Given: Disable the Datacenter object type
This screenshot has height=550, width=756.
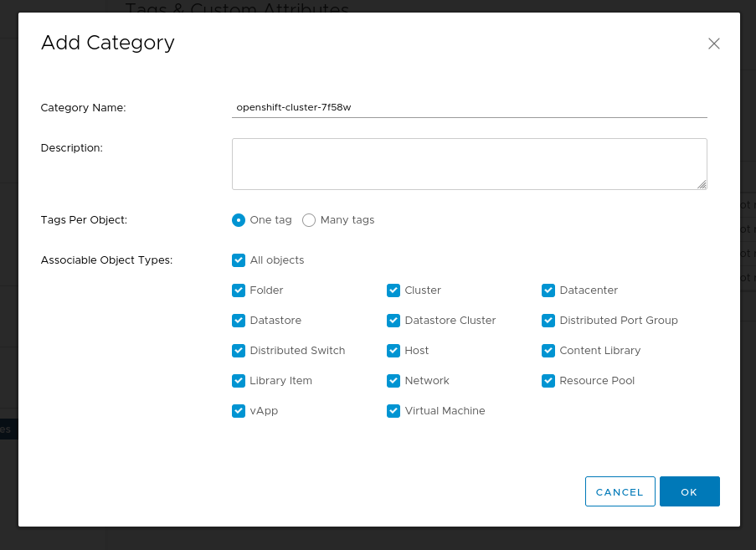Looking at the screenshot, I should (x=548, y=290).
